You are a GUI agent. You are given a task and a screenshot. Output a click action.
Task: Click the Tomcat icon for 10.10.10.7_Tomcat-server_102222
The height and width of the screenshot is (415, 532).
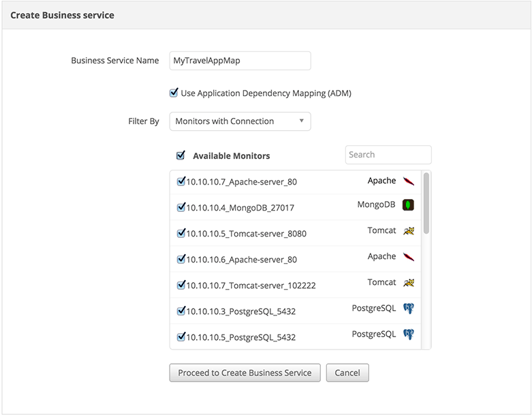(409, 283)
